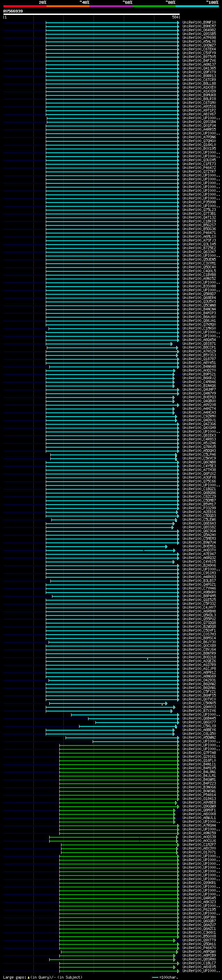Open UniRef100_C9SIM3 entry
This screenshot has height=980, width=222.
pos(199,573)
